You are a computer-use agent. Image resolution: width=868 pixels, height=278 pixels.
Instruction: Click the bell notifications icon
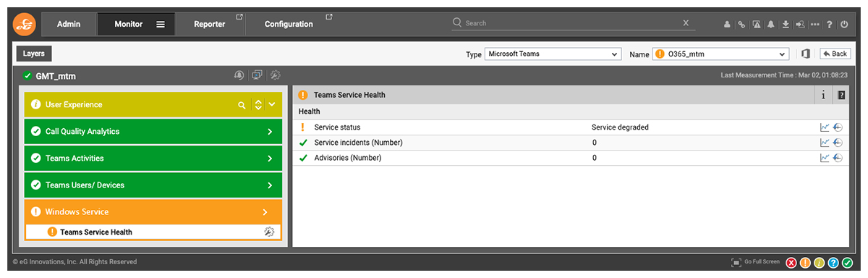(771, 24)
